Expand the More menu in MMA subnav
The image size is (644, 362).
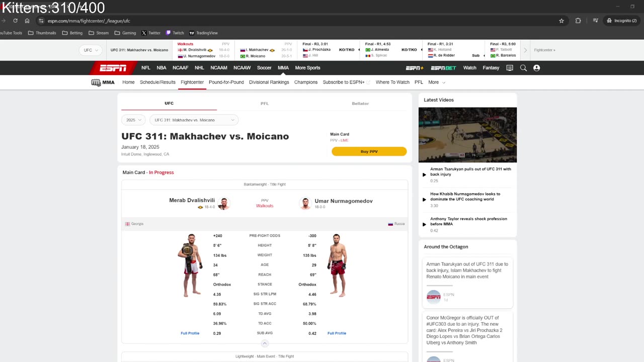(x=437, y=82)
